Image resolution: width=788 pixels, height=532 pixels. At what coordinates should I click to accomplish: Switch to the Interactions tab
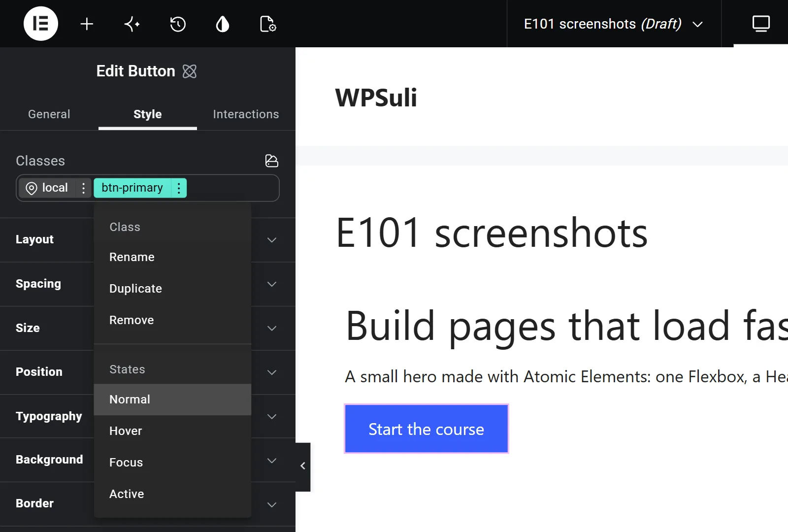click(x=246, y=114)
